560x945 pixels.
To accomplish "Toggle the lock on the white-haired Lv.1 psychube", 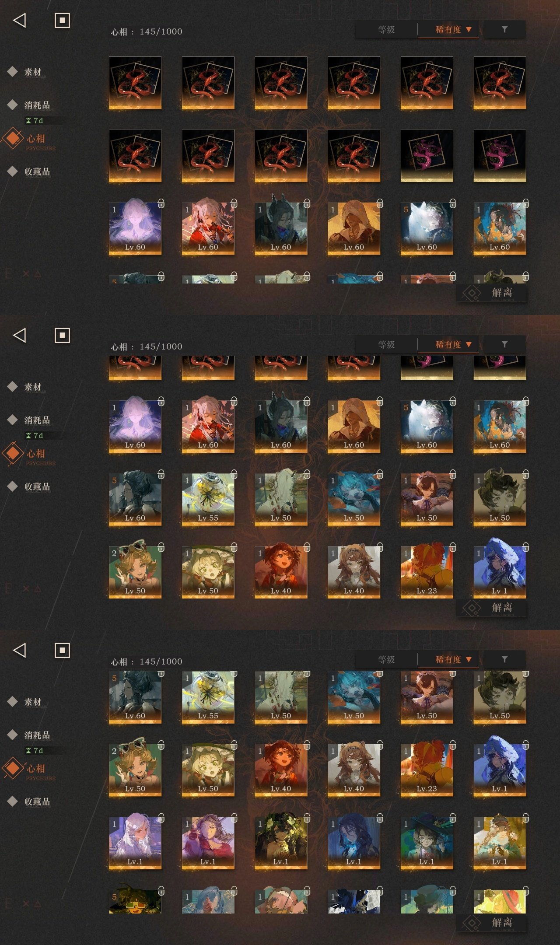I will coord(161,818).
